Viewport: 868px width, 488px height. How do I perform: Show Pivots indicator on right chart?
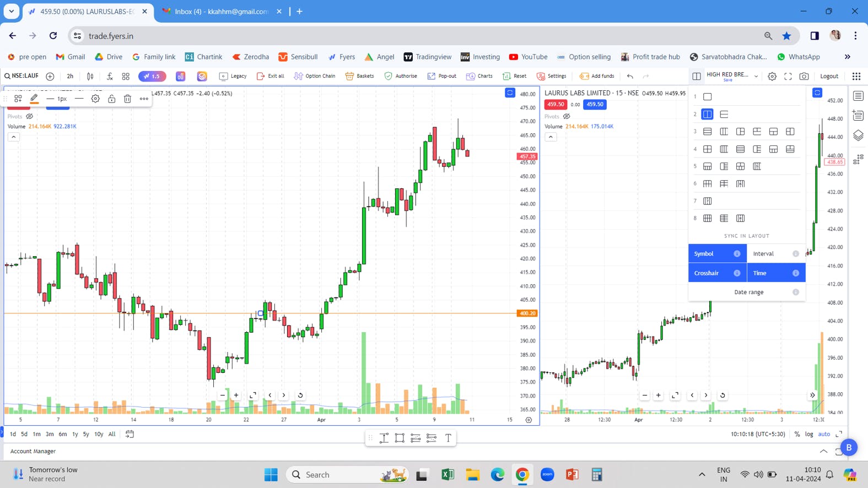coord(567,117)
